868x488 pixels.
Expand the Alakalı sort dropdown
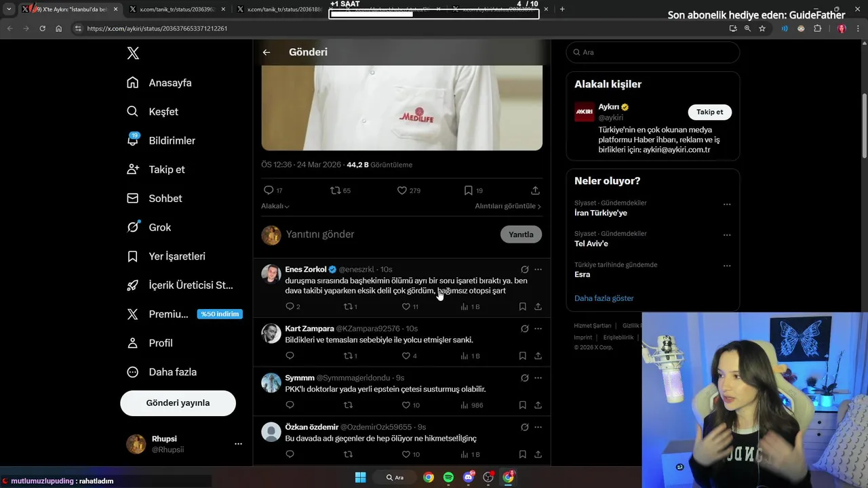(x=275, y=206)
